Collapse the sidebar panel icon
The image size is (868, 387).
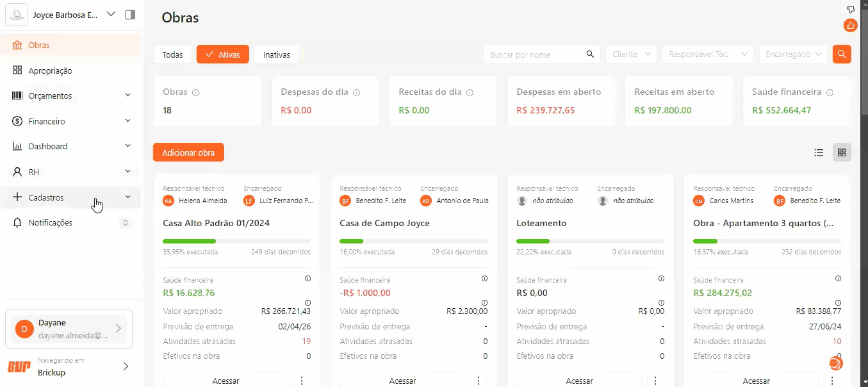130,15
